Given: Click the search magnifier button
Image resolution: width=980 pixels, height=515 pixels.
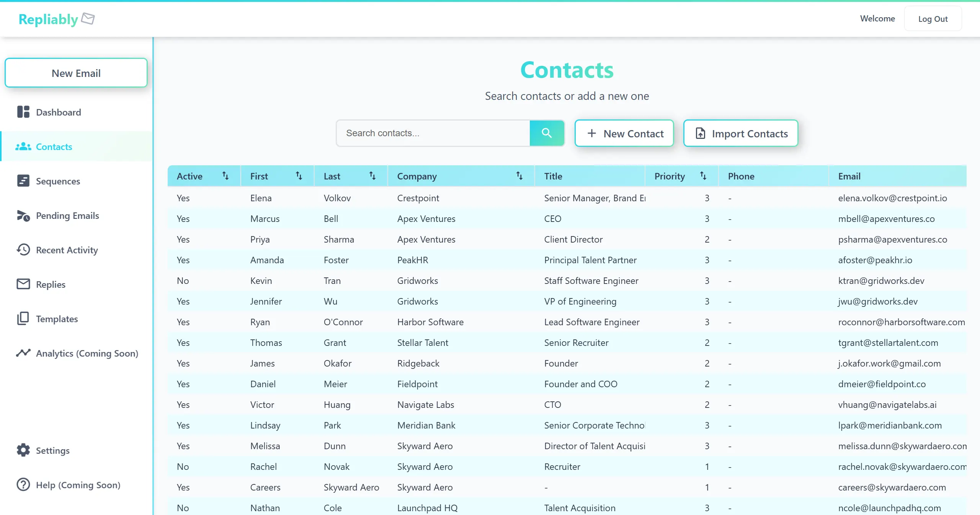Looking at the screenshot, I should tap(547, 133).
